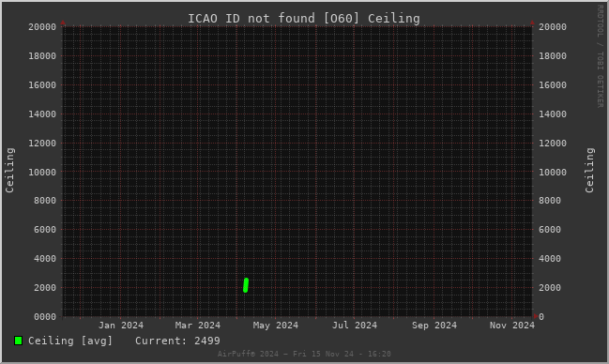
Task: Click the right axis 8000 label
Action: click(550, 201)
